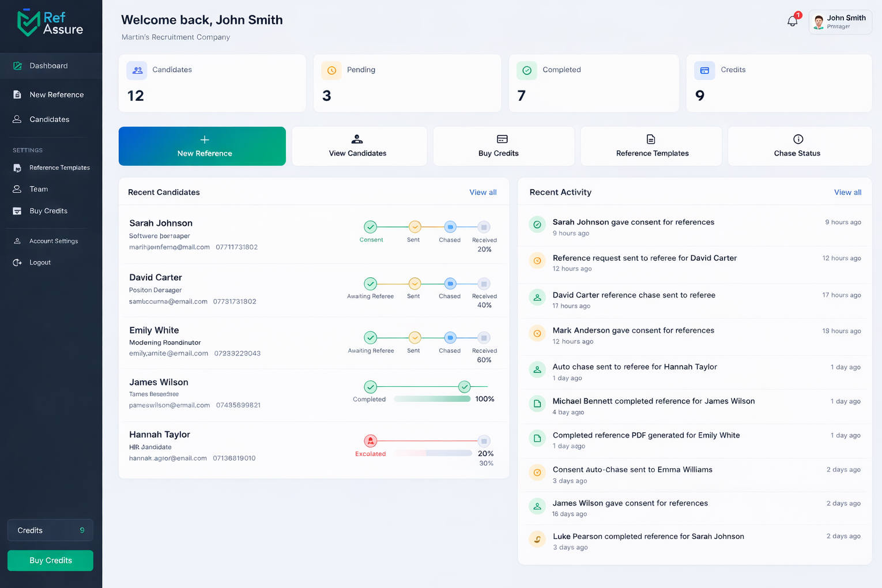Expand the Received step for Emily White
This screenshot has width=882, height=588.
[484, 338]
